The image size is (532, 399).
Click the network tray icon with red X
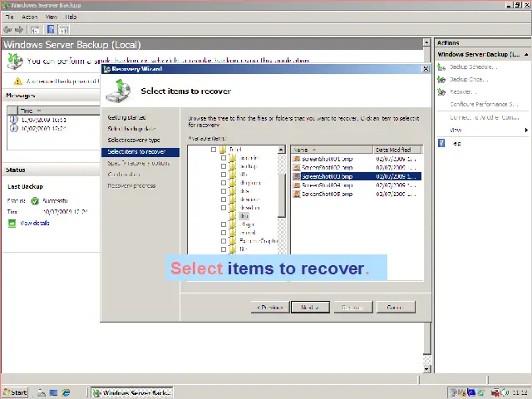(495, 392)
